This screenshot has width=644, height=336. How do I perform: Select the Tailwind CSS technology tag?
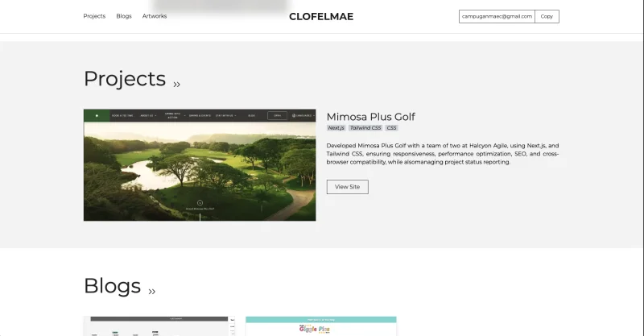point(365,128)
